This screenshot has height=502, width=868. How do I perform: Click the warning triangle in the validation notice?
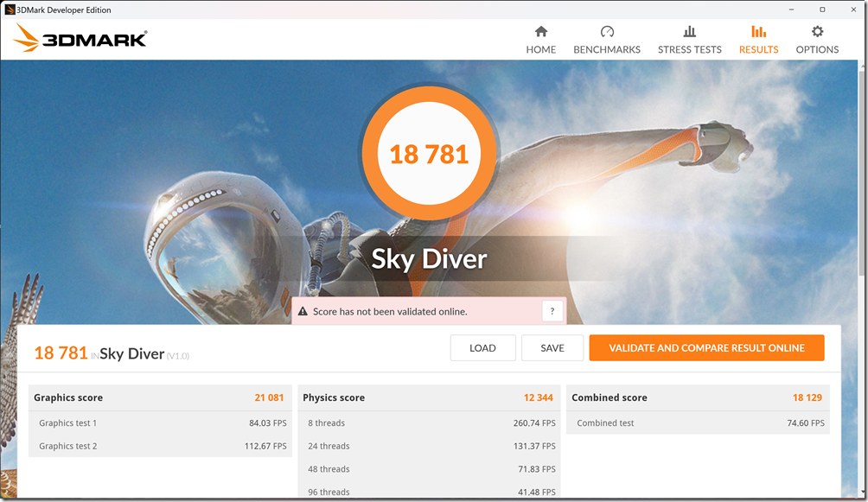coord(303,309)
